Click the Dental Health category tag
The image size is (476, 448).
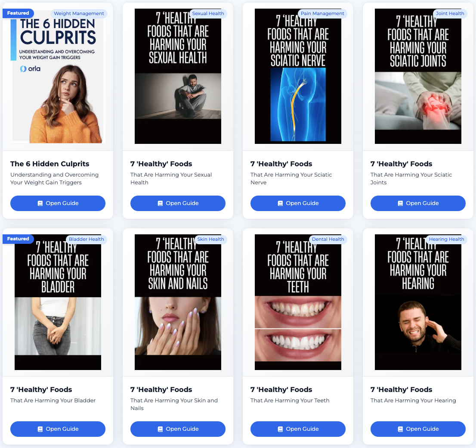click(328, 239)
